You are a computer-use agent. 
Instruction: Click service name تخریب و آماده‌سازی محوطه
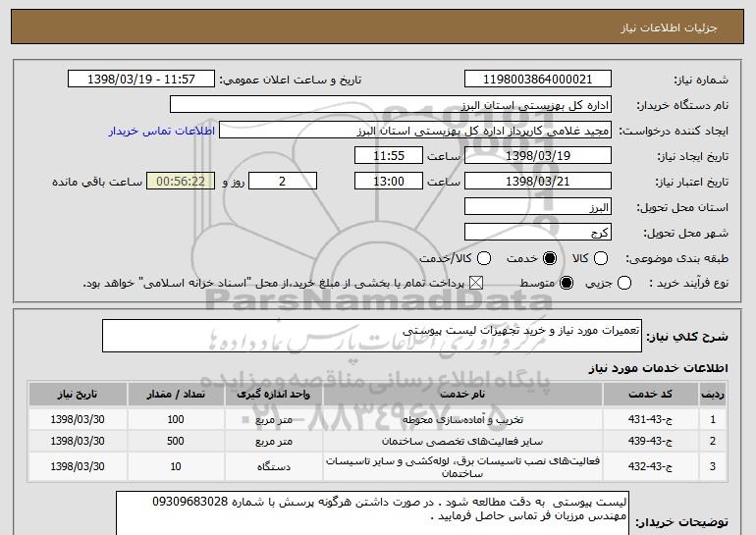coord(462,419)
